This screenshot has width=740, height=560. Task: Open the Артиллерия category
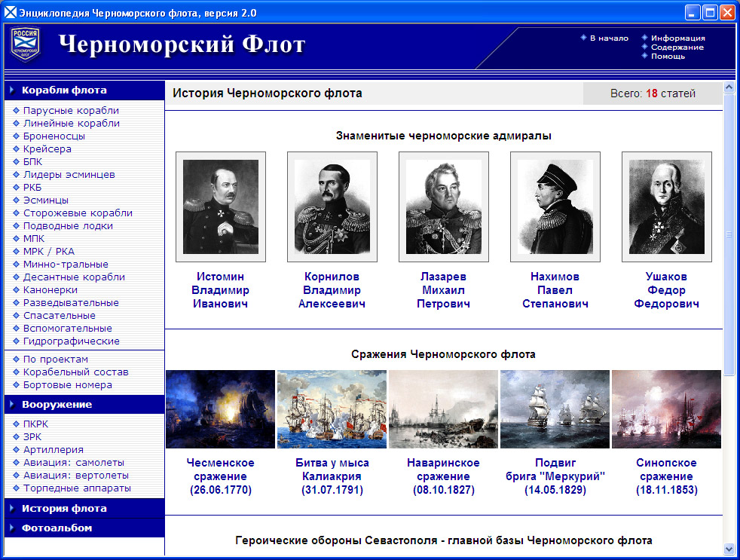point(53,449)
